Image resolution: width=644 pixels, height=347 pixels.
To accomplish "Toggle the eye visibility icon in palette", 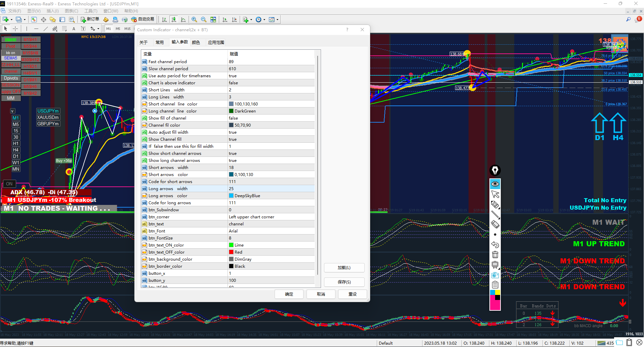I will click(x=495, y=184).
